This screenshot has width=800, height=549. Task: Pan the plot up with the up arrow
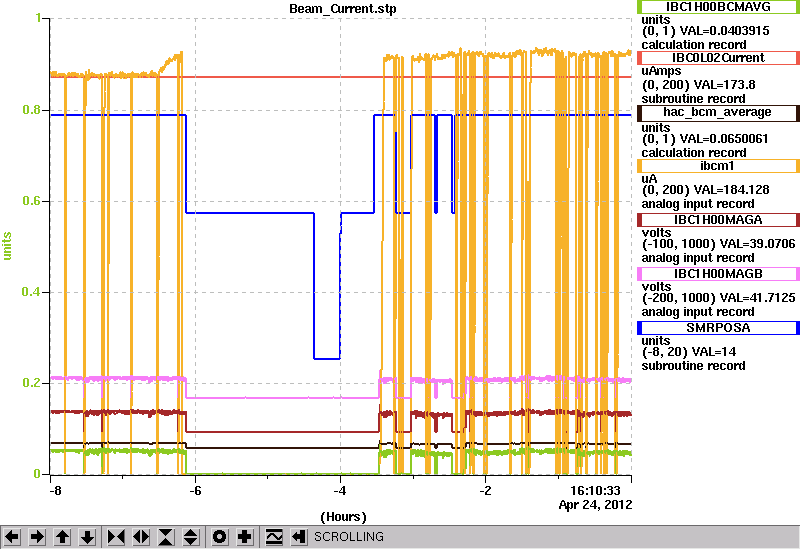click(x=62, y=537)
